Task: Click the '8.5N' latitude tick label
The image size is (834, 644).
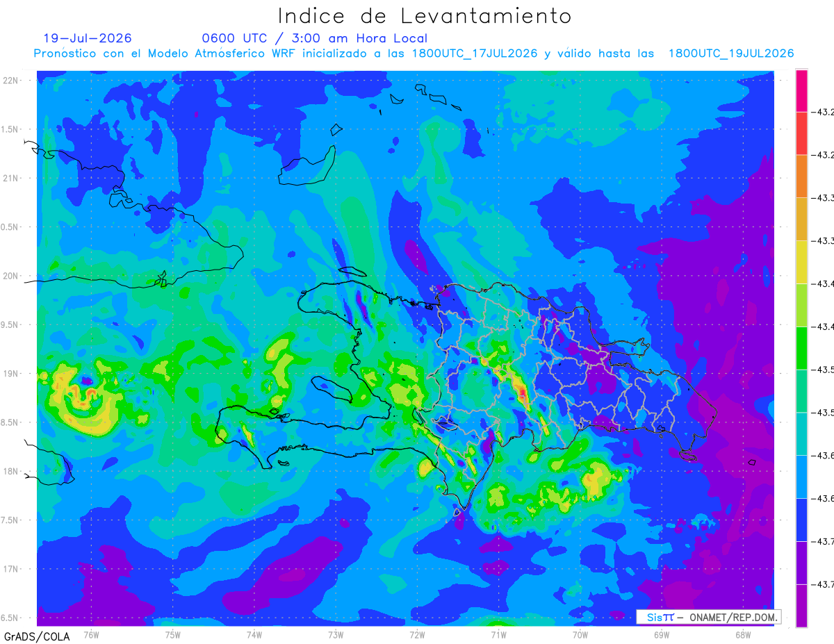Action: pyautogui.click(x=10, y=422)
